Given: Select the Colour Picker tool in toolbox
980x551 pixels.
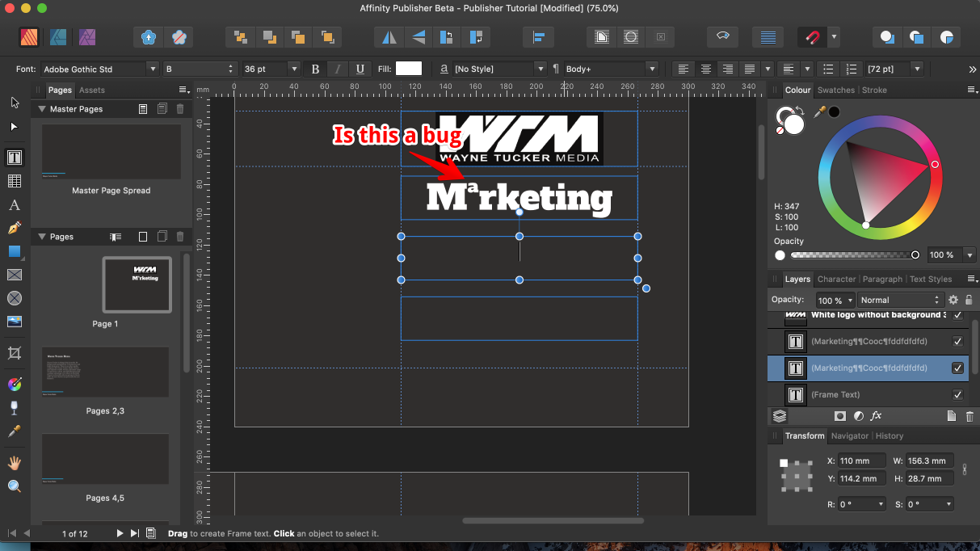Looking at the screenshot, I should [x=15, y=431].
